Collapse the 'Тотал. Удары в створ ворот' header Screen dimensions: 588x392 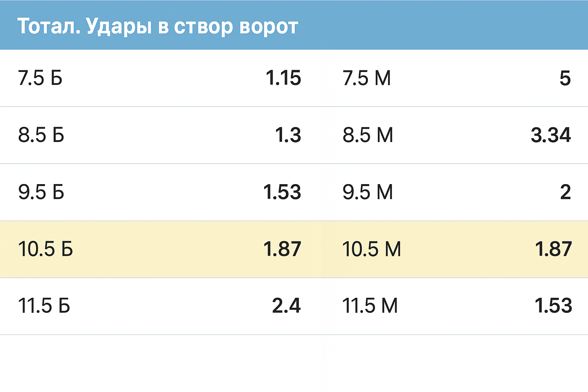point(157,26)
